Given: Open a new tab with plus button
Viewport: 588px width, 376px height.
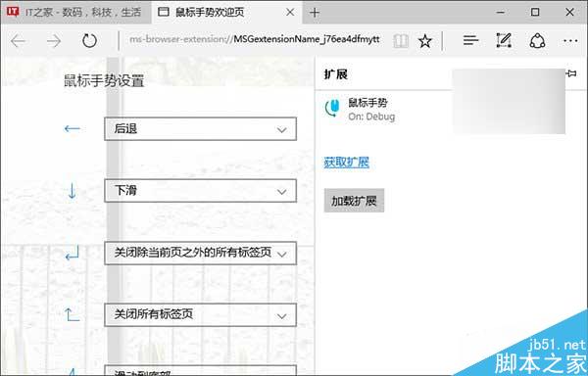Looking at the screenshot, I should click(315, 13).
